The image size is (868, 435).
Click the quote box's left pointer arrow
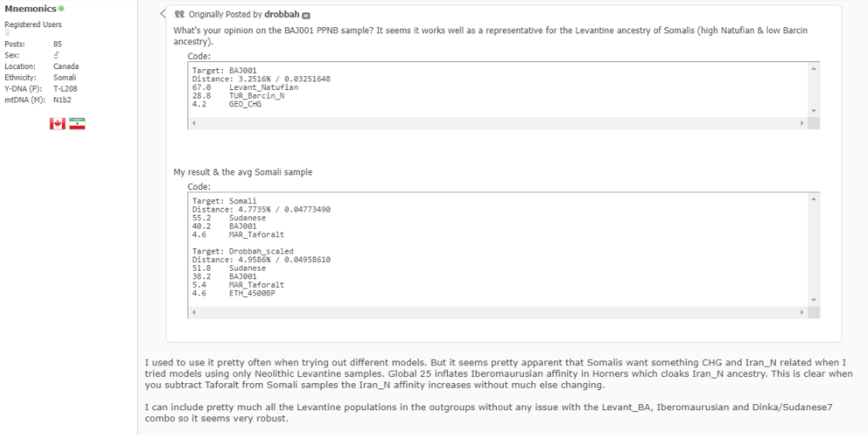click(162, 14)
